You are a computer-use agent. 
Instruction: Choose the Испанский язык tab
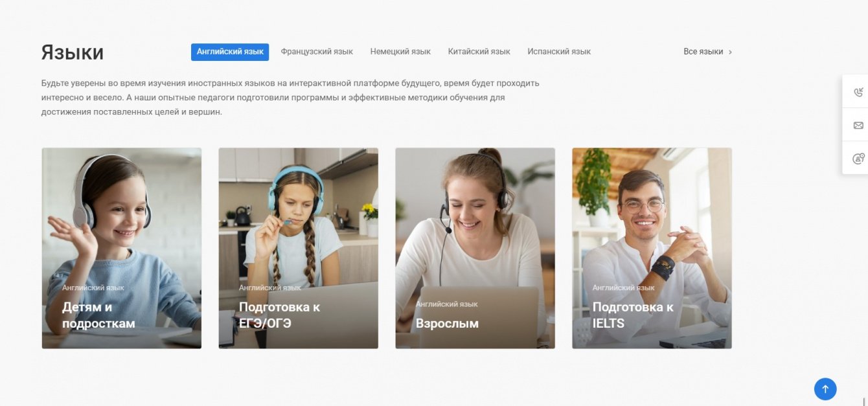coord(559,52)
